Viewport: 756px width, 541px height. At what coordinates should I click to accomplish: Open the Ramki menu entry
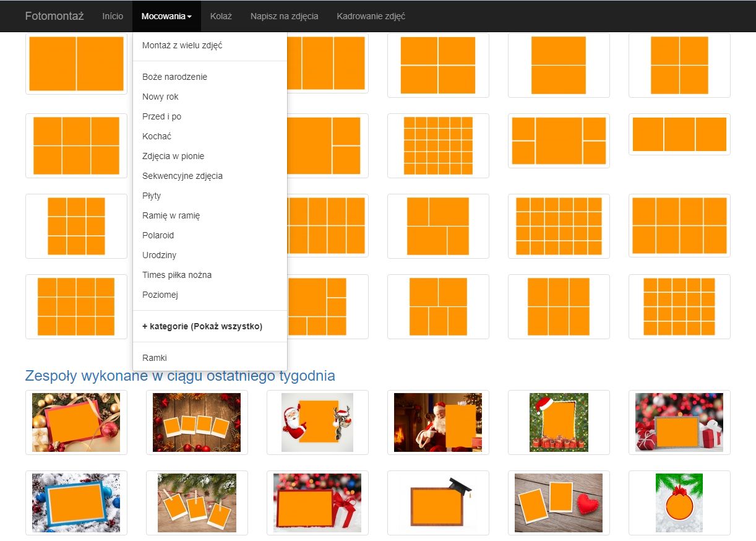210,358
